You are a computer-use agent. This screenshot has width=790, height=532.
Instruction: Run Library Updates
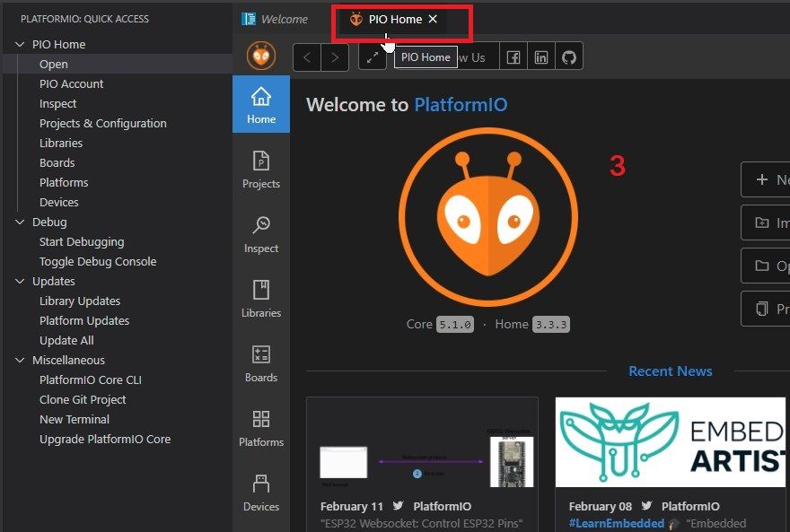[x=80, y=301]
